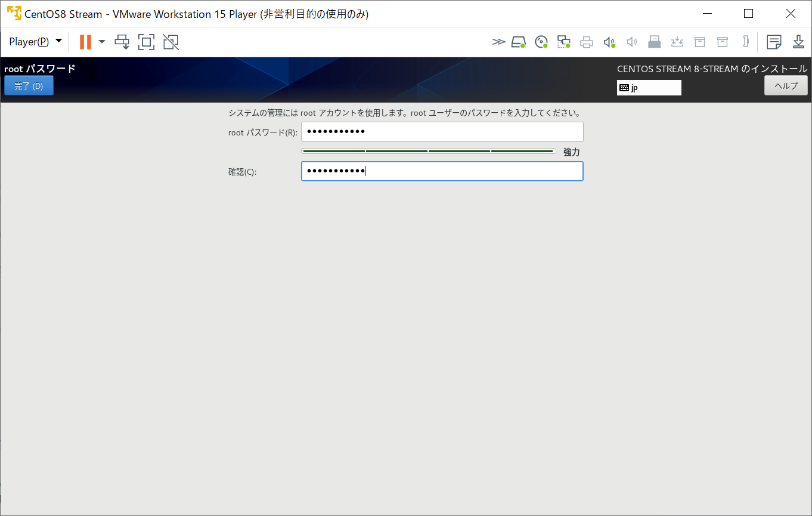The height and width of the screenshot is (516, 812).
Task: Select the bracket-shaped device icon
Action: point(745,42)
